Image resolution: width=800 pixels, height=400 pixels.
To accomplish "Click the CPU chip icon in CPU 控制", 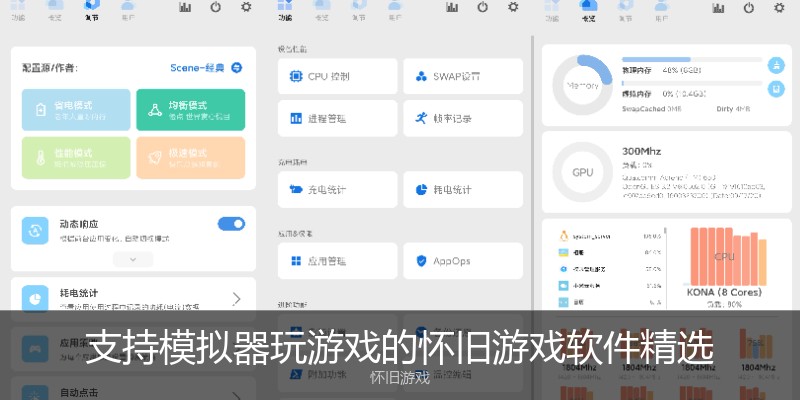I will click(x=296, y=77).
